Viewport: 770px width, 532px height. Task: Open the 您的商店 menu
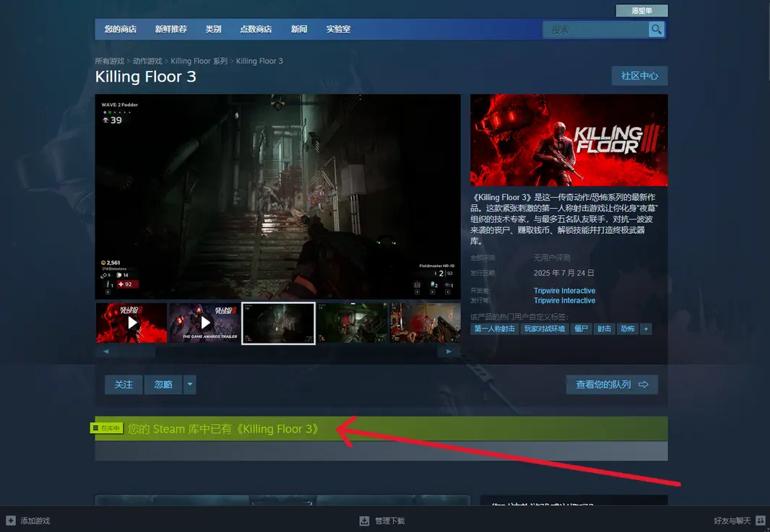tap(120, 30)
